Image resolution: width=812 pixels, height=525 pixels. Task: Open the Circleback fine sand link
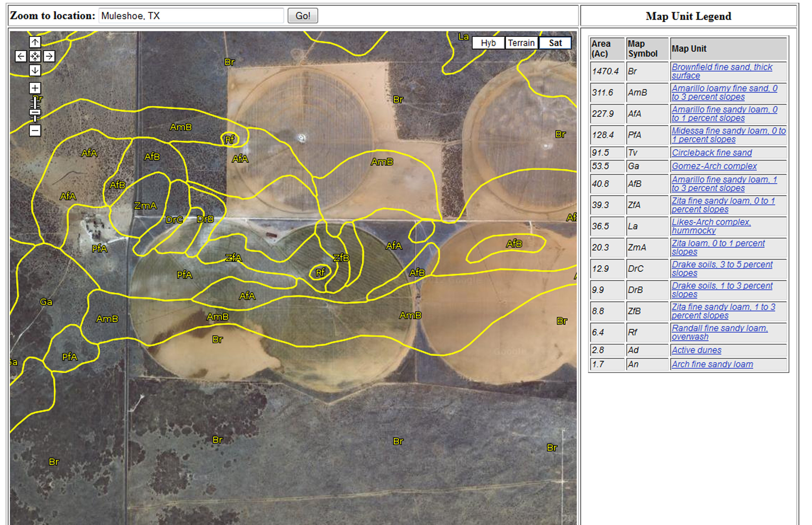click(711, 153)
